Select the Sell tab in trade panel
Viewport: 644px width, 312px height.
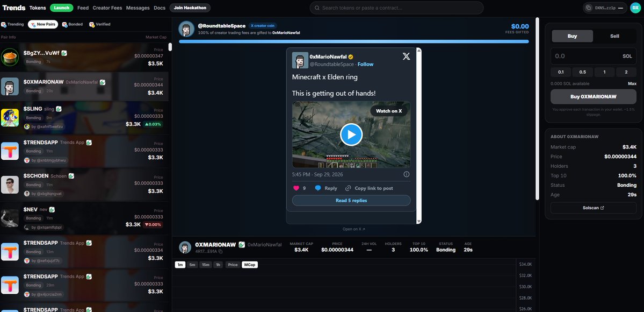(x=614, y=36)
